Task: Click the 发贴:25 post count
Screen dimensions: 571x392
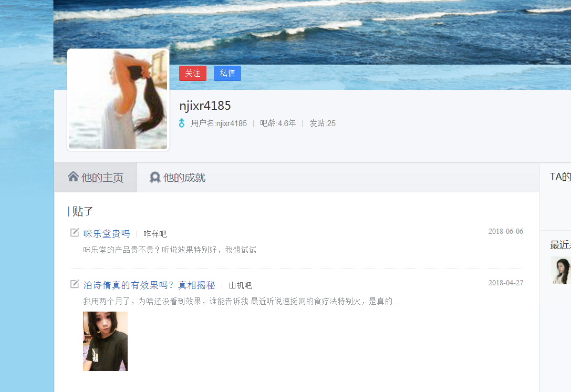Action: tap(322, 123)
